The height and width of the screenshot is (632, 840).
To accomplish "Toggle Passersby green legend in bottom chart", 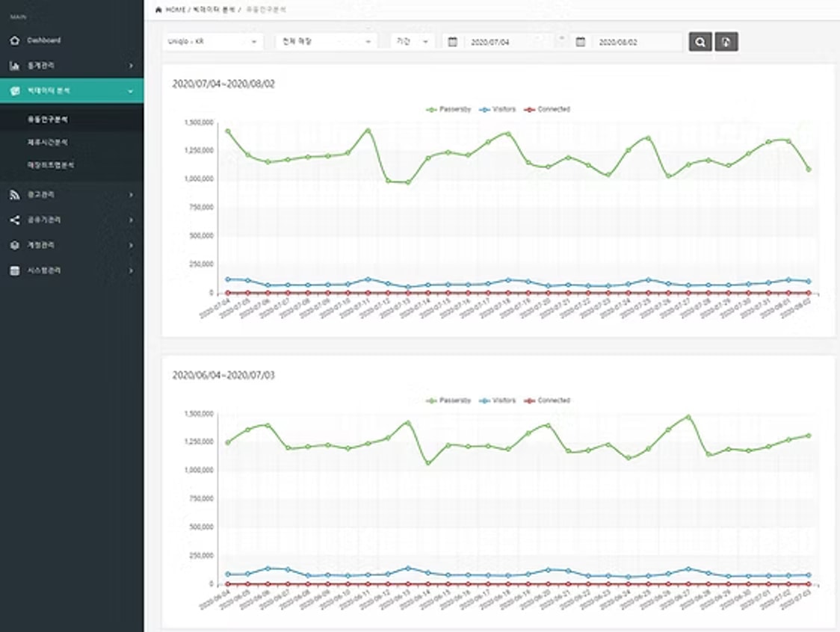I will click(x=450, y=400).
